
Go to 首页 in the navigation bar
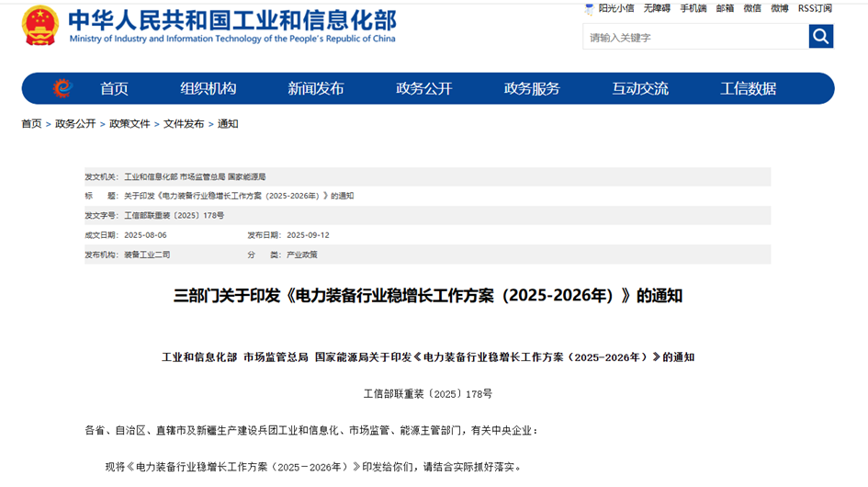point(114,88)
